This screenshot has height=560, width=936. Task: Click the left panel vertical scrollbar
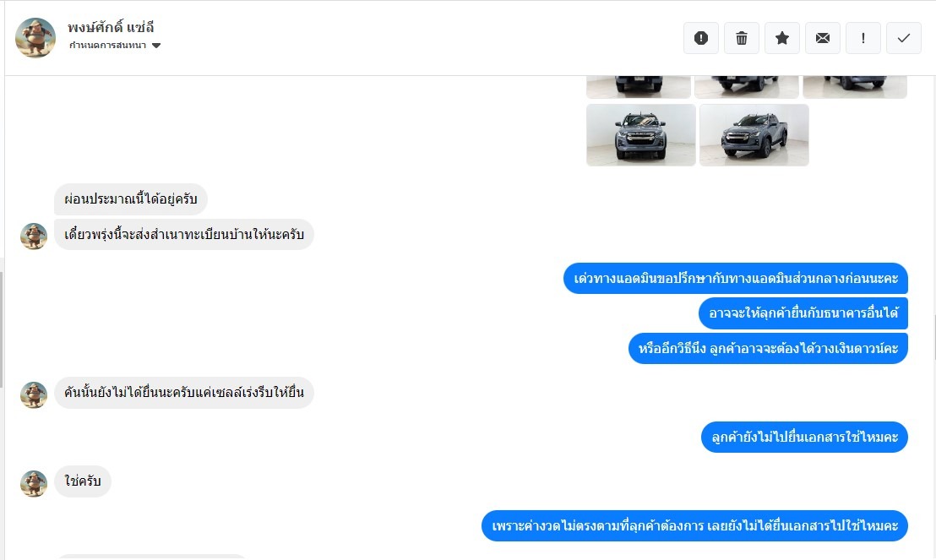click(x=2, y=329)
